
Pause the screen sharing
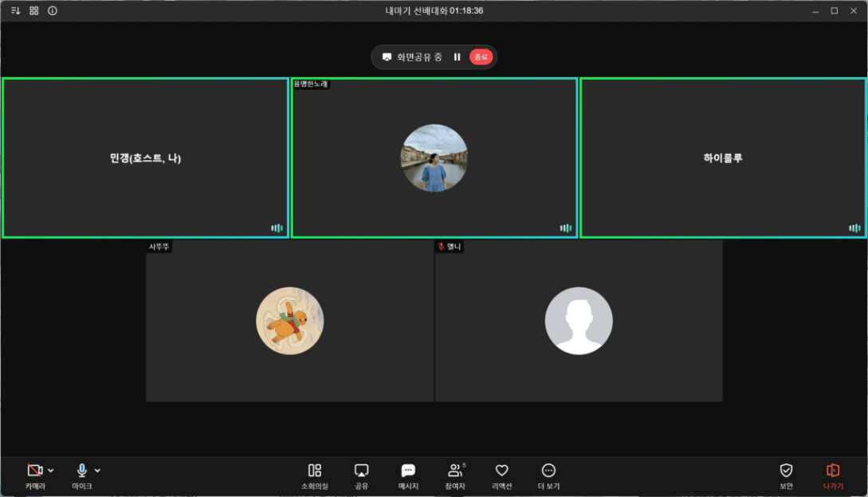(458, 57)
